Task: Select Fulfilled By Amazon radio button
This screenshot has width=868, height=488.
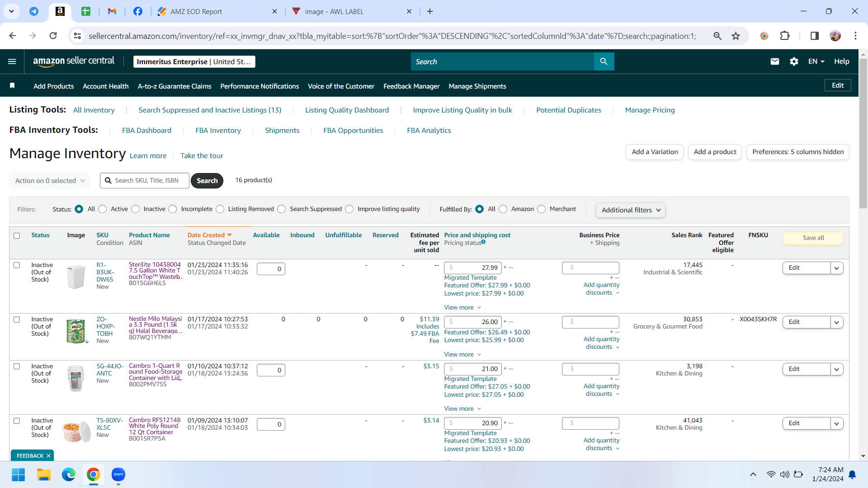Action: tap(503, 209)
